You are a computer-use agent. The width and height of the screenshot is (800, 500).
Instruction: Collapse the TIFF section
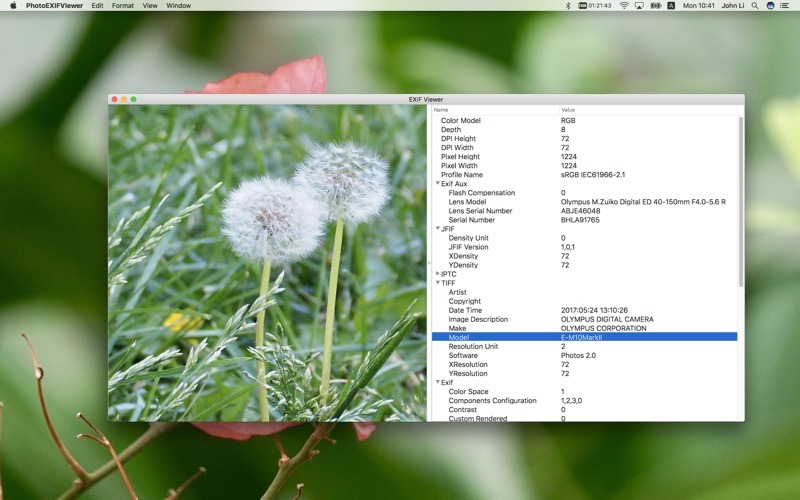437,283
